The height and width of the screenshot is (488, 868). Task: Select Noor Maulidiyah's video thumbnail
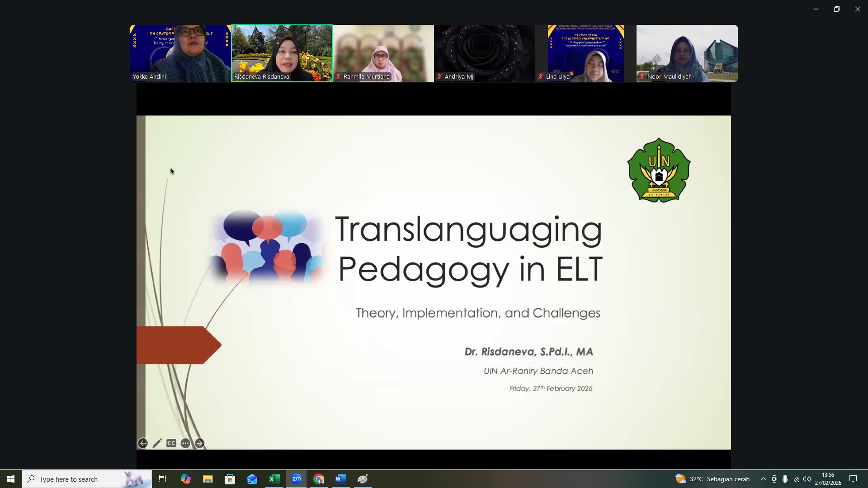click(x=687, y=53)
